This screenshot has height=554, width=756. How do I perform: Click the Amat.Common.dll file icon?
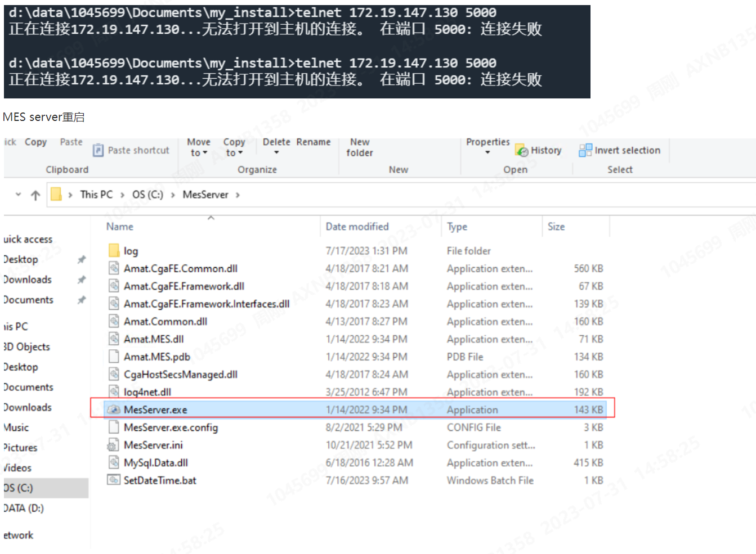click(x=114, y=321)
